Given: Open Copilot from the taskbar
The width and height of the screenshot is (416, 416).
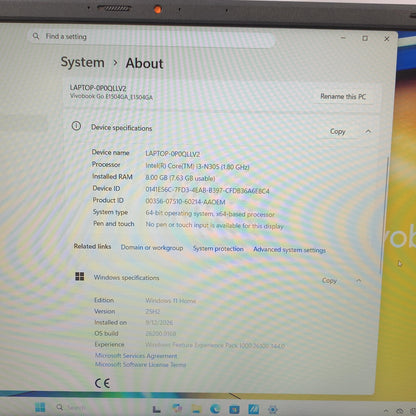Looking at the screenshot, I should [x=177, y=408].
